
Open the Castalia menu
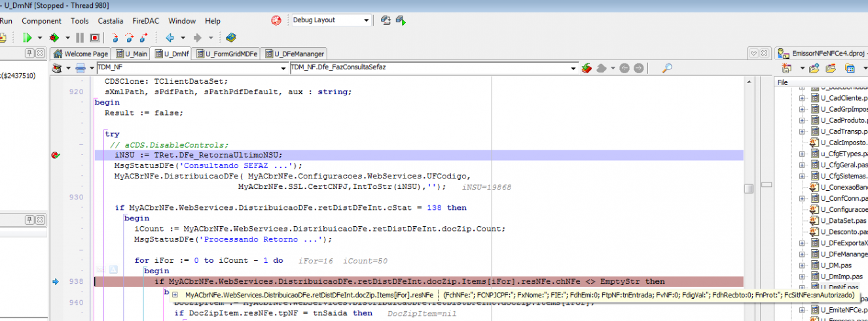111,21
